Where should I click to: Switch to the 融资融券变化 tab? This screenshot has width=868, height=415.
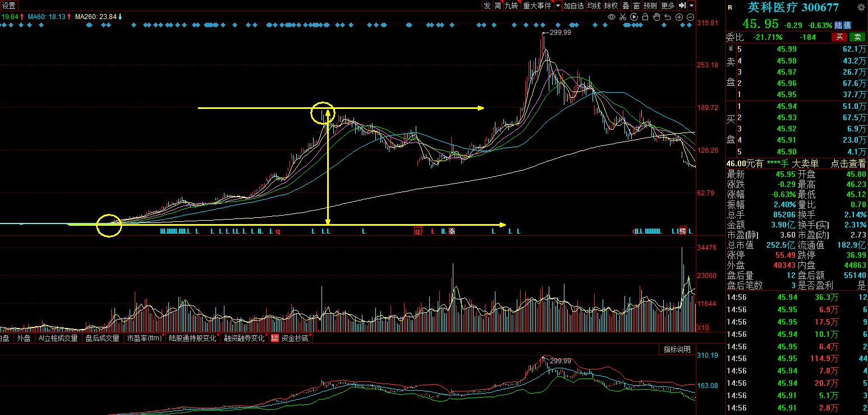click(x=244, y=338)
